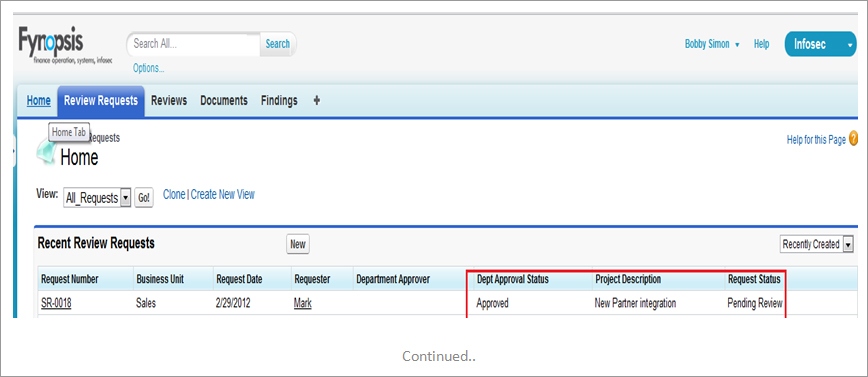Click the Search button
This screenshot has height=377, width=868.
(x=277, y=44)
